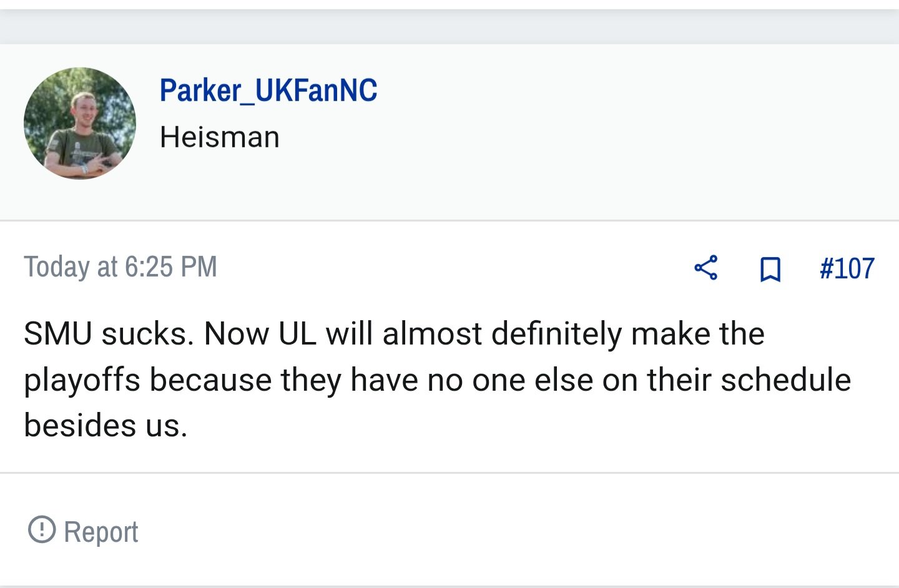Bookmark this post with the bookmark icon
The image size is (899, 588).
(x=770, y=269)
